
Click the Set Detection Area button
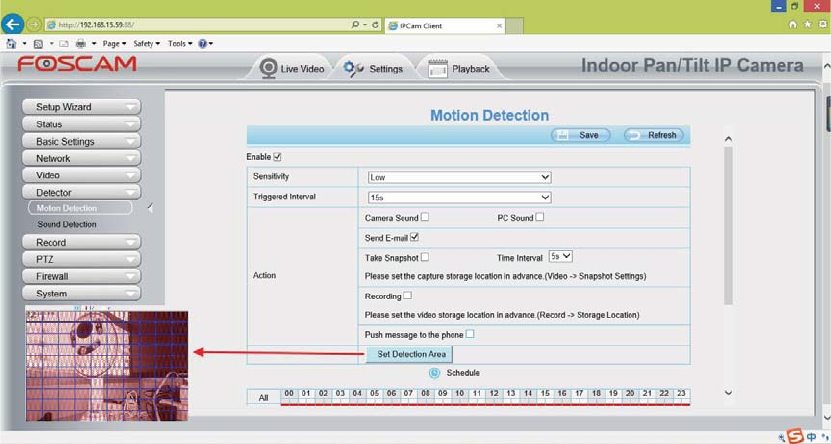click(x=409, y=354)
